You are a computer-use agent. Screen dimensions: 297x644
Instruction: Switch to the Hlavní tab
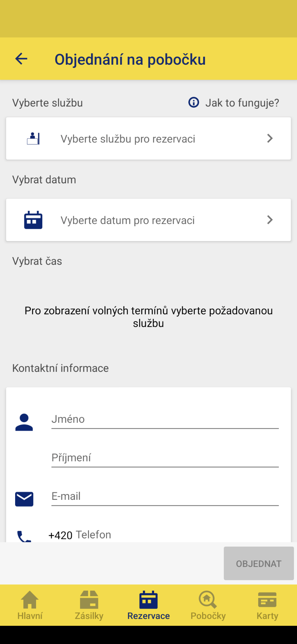30,605
